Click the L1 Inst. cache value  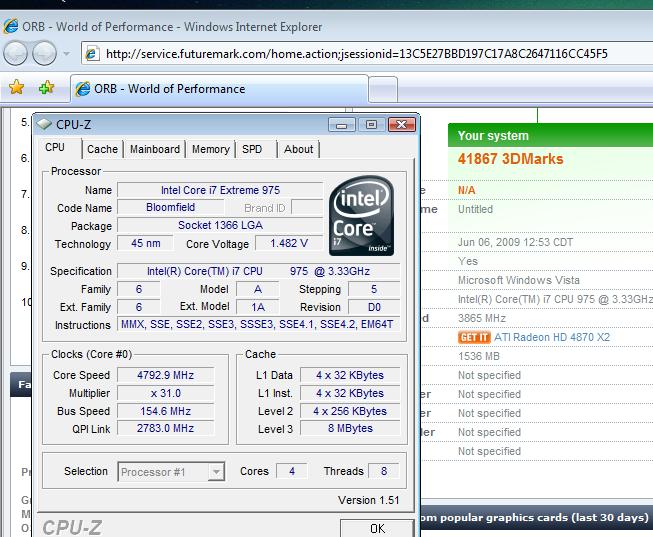point(350,393)
